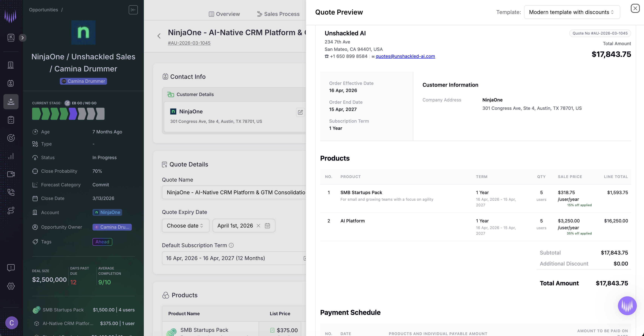Click the purple current stage progress segment

(73, 114)
